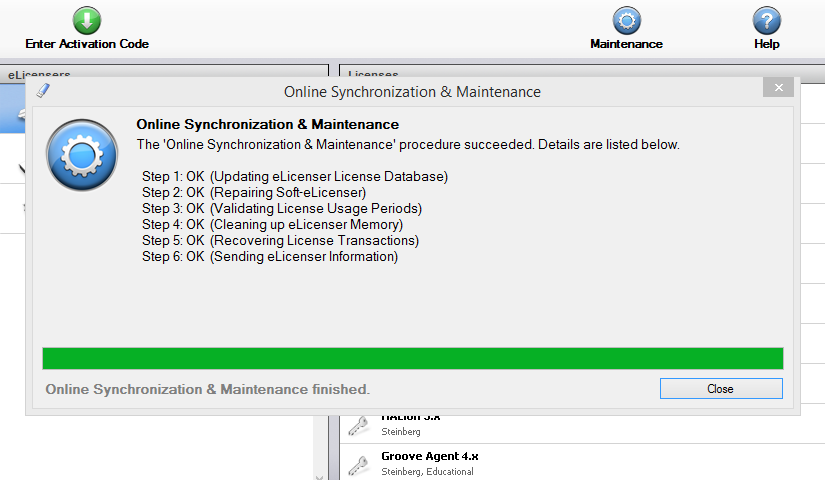The width and height of the screenshot is (825, 480).
Task: Click the green completed progress bar
Action: click(x=412, y=358)
